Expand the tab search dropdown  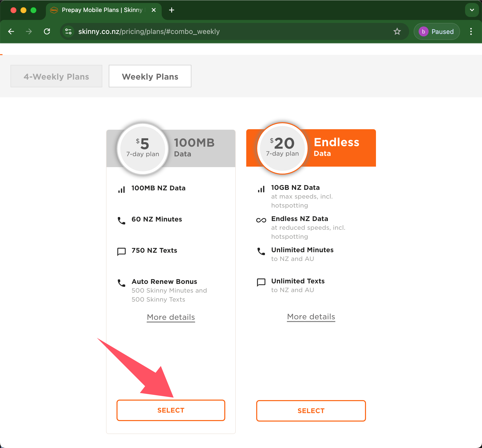pyautogui.click(x=472, y=10)
